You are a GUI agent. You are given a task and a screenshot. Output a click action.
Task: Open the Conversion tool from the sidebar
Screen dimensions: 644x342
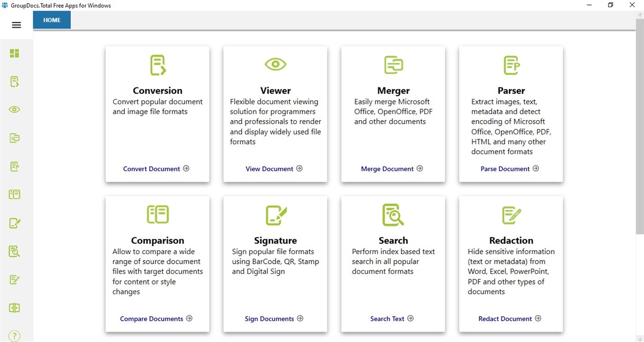click(14, 81)
